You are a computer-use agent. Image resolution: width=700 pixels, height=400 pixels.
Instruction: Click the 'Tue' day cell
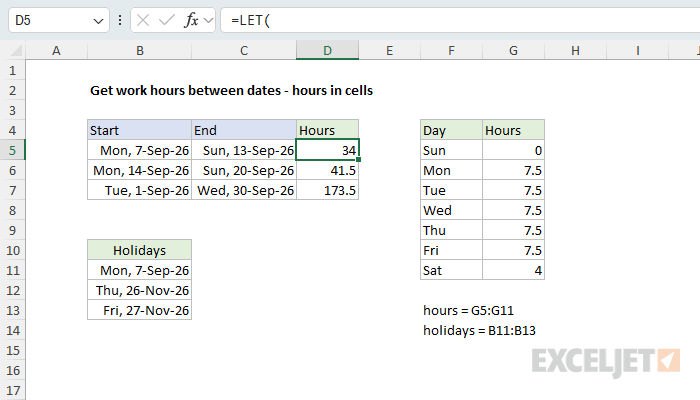click(x=451, y=191)
